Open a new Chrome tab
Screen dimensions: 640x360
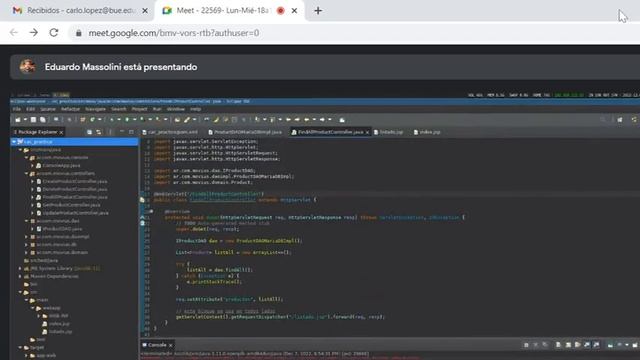click(318, 11)
